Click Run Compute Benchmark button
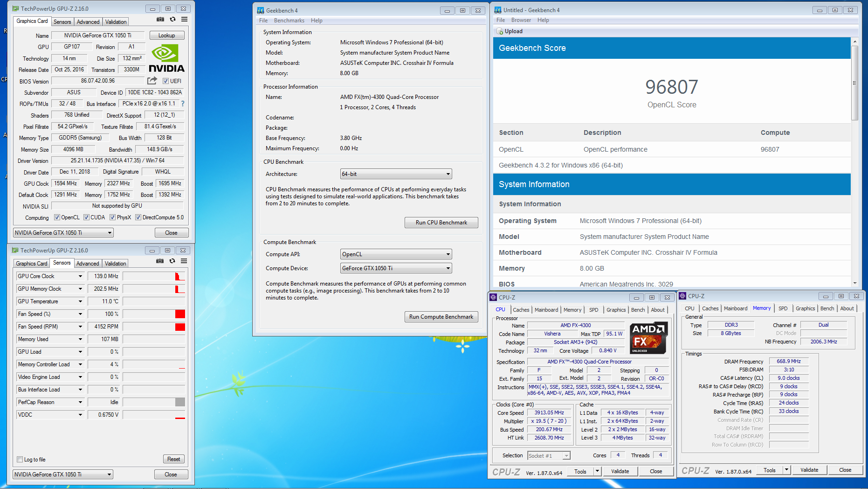Image resolution: width=868 pixels, height=489 pixels. pyautogui.click(x=441, y=317)
